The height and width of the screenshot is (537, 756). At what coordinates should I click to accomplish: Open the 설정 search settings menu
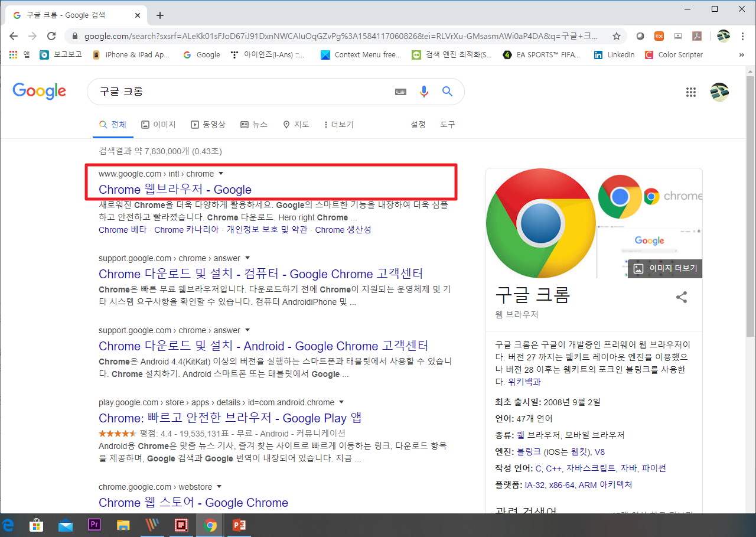point(418,125)
